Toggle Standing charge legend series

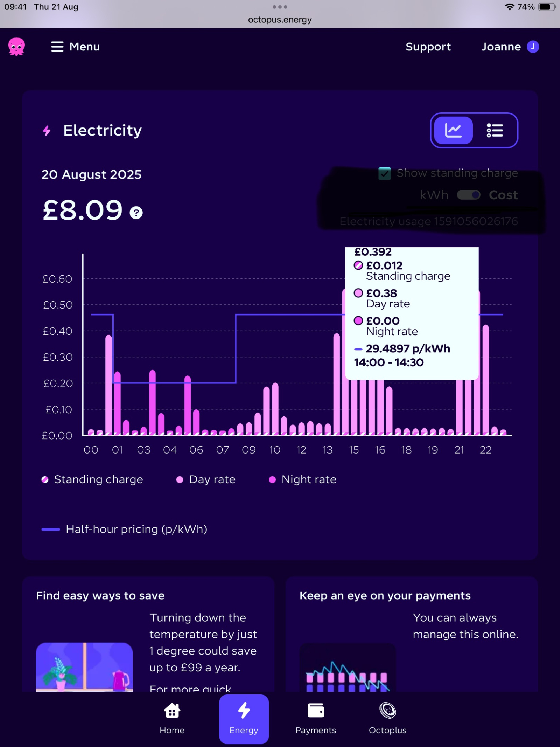point(92,479)
